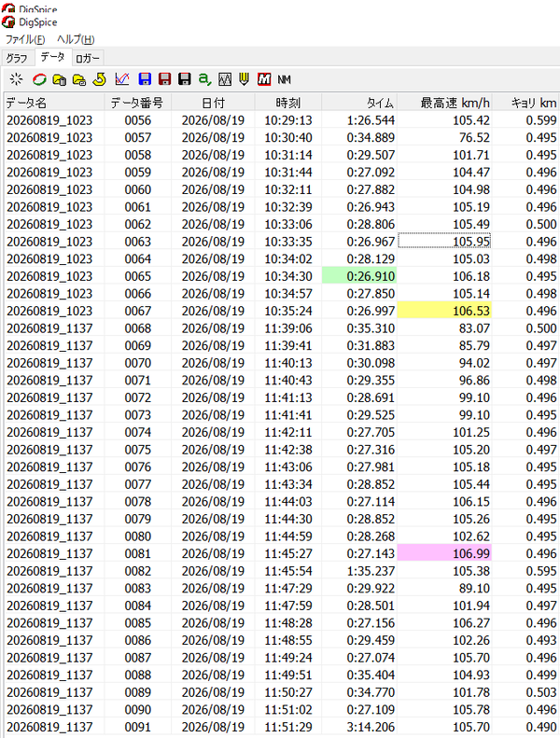The width and height of the screenshot is (560, 738).
Task: Click the red-green circuit loop icon
Action: coord(39,79)
